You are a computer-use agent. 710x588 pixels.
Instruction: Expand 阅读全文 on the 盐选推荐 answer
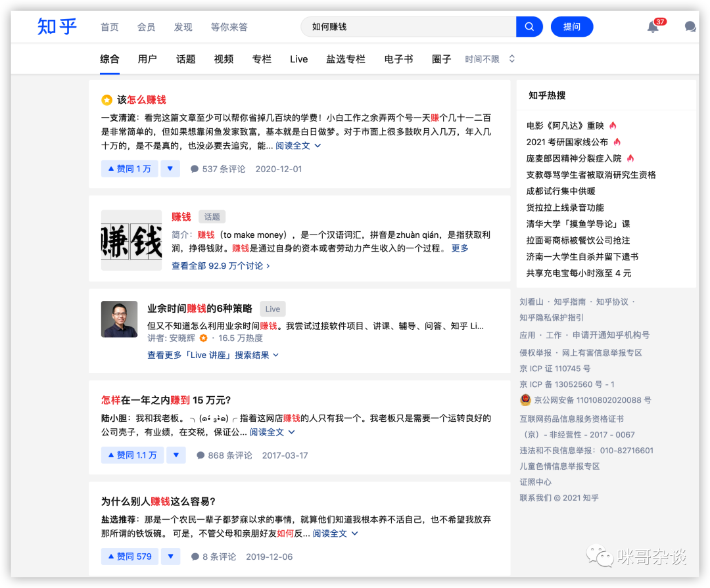pyautogui.click(x=335, y=533)
